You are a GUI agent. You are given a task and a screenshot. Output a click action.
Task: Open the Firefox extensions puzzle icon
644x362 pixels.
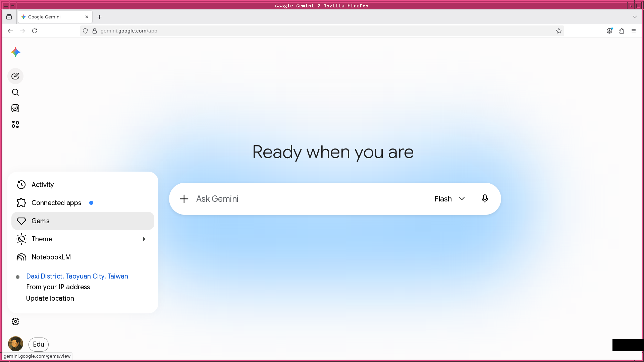click(622, 31)
